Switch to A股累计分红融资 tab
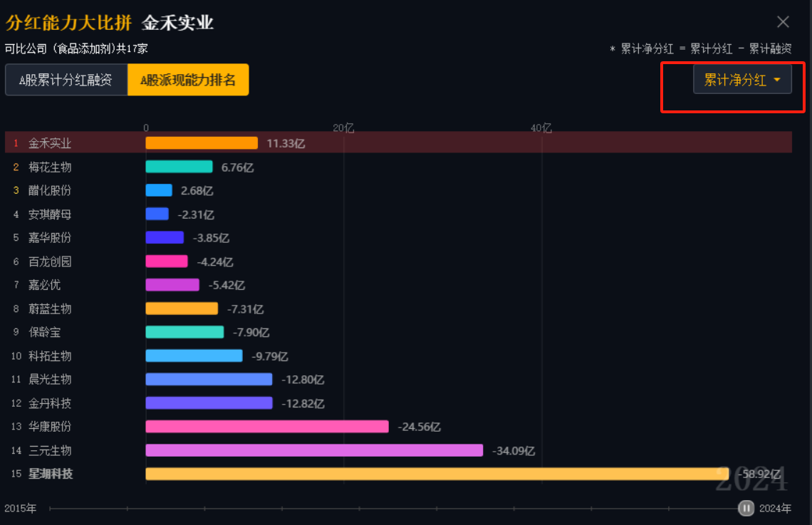Image resolution: width=812 pixels, height=525 pixels. point(66,80)
